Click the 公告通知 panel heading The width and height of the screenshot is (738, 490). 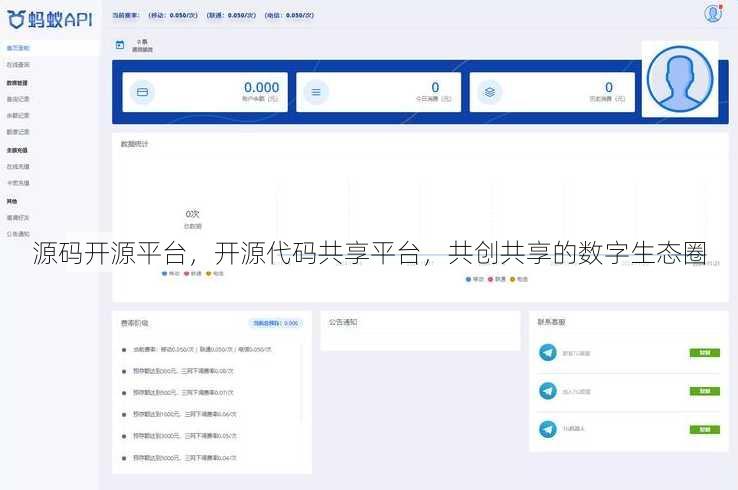coord(343,322)
